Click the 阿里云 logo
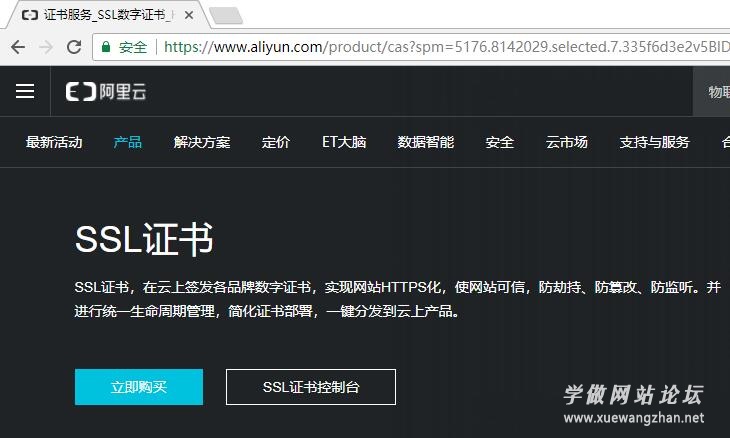 [106, 92]
